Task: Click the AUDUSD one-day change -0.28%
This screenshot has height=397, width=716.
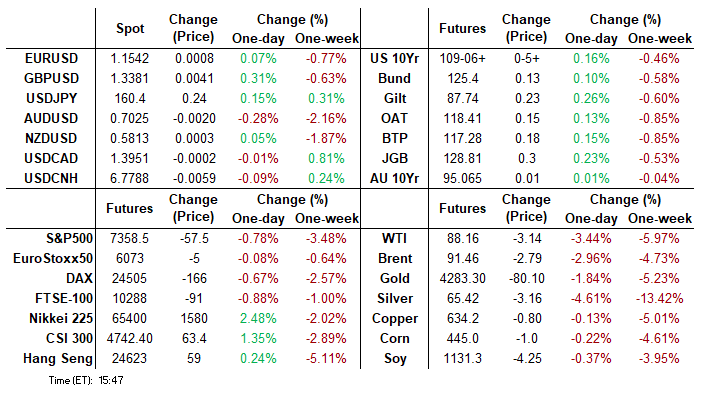Action: [258, 119]
